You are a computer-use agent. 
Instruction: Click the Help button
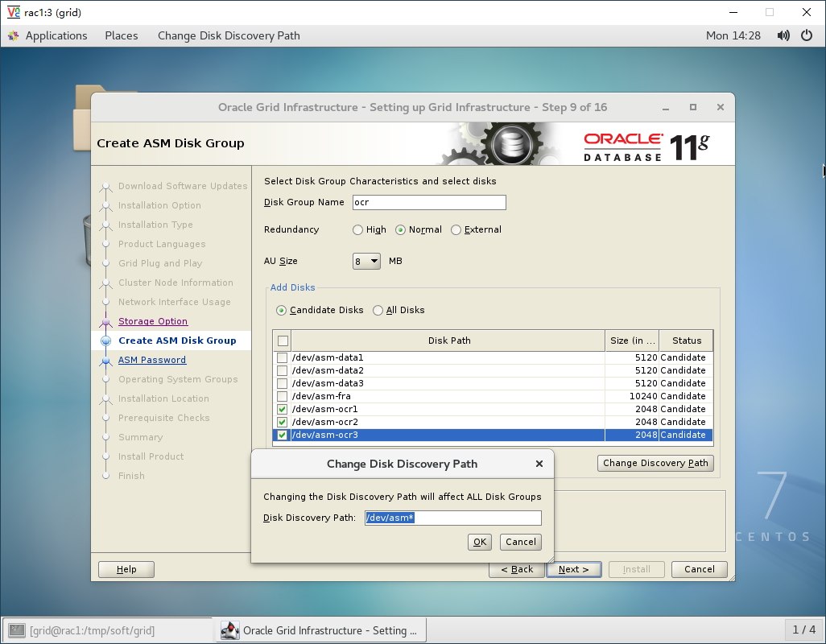tap(126, 569)
